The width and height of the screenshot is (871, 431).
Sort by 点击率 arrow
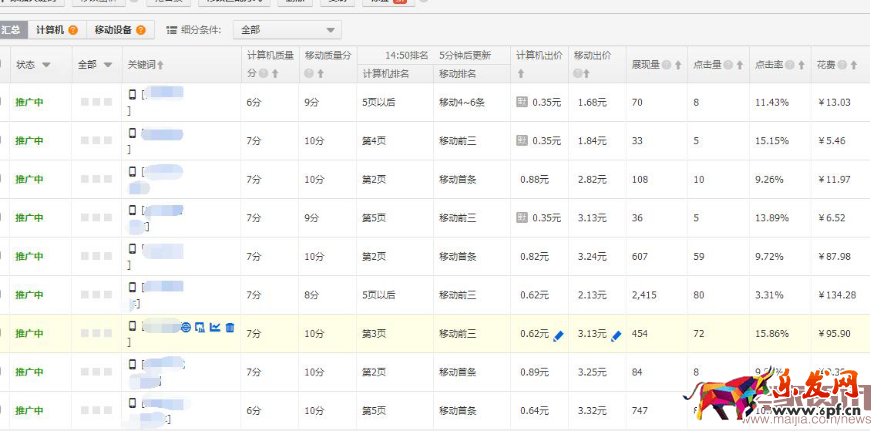pos(801,65)
